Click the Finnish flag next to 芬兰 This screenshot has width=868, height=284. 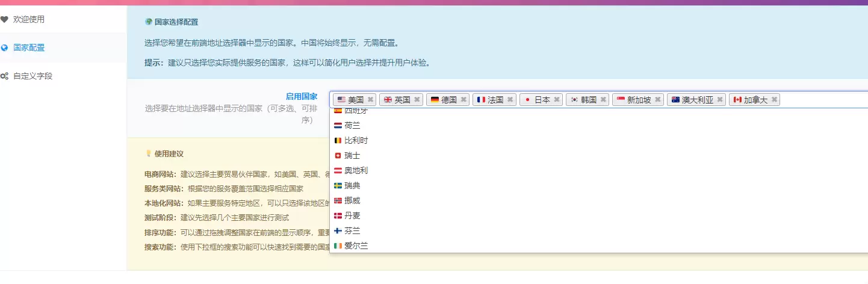[x=338, y=230]
